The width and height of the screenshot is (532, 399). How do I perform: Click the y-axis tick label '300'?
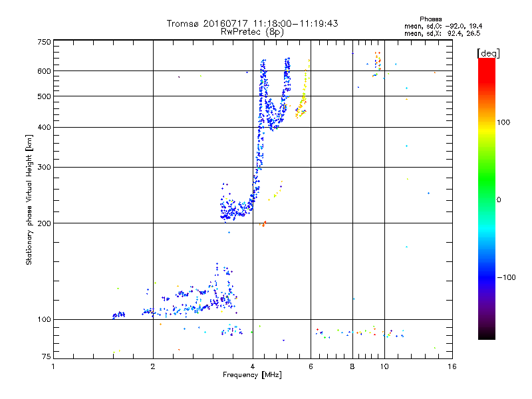44,168
